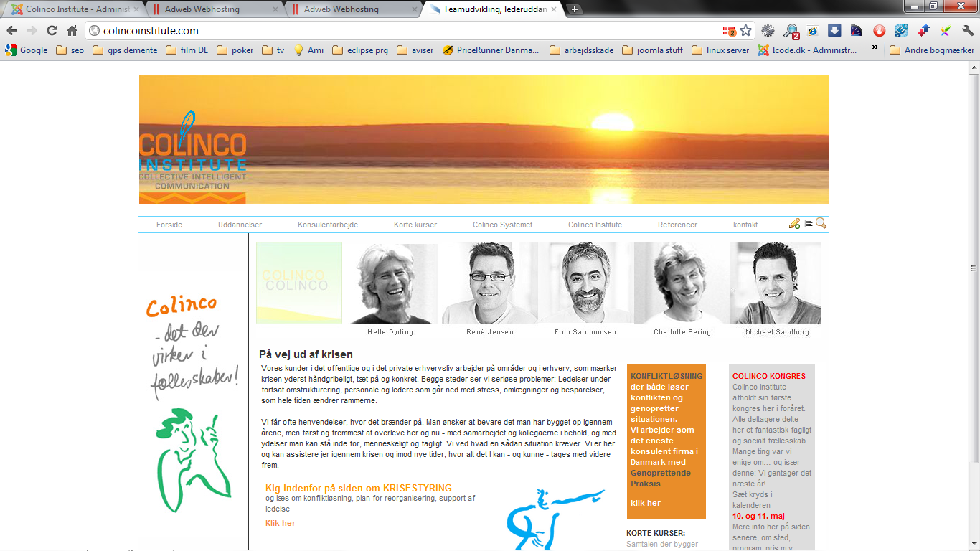Reload the page with the refresh icon

[52, 31]
